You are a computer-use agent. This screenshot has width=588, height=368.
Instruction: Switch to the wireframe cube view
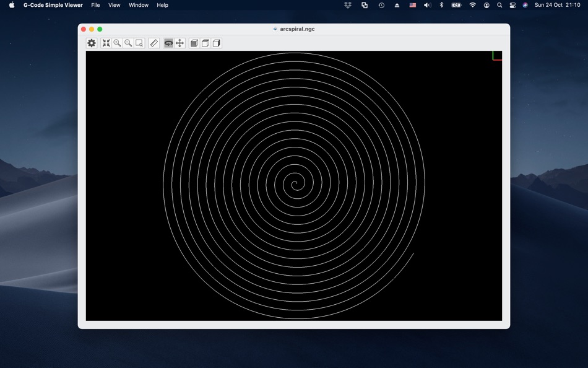(x=205, y=43)
